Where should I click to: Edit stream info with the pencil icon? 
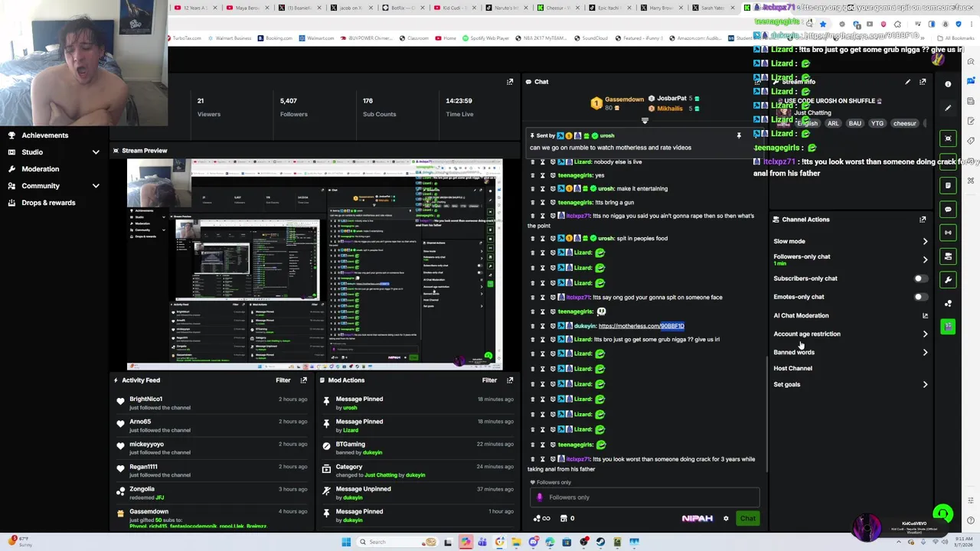tap(907, 82)
